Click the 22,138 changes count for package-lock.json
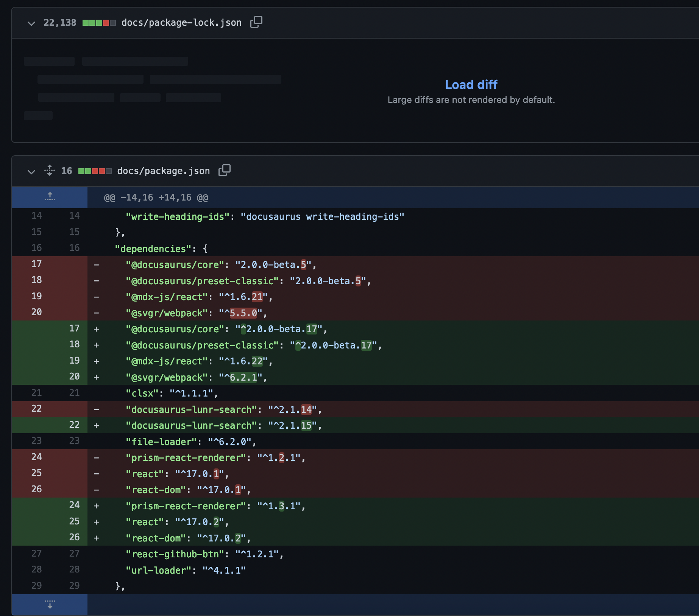The height and width of the screenshot is (616, 699). (x=60, y=23)
